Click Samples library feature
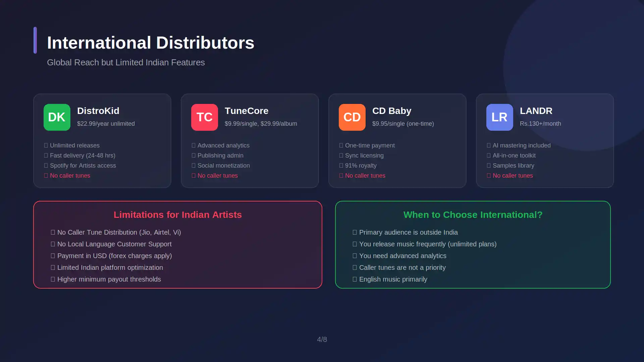644x362 pixels. coord(511,166)
